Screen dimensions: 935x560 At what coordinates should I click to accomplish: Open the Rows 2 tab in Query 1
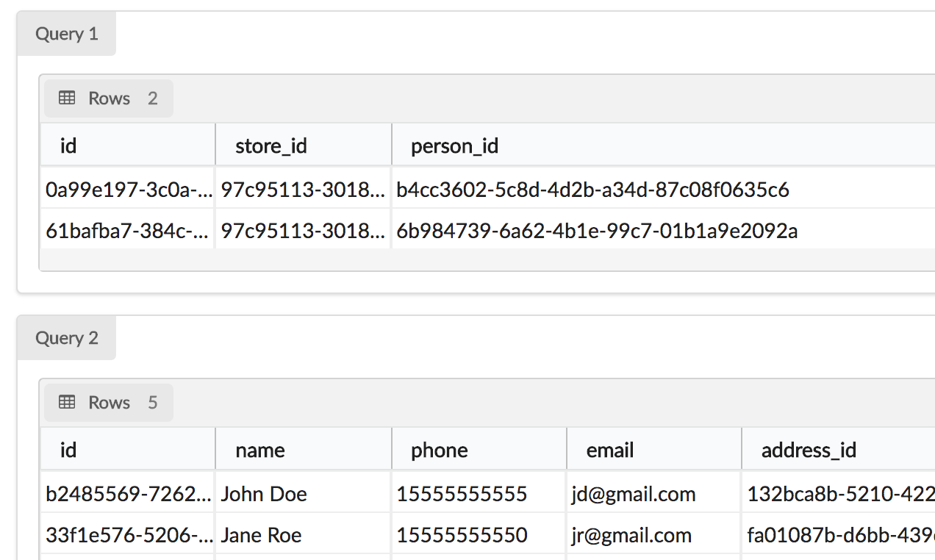(x=109, y=98)
